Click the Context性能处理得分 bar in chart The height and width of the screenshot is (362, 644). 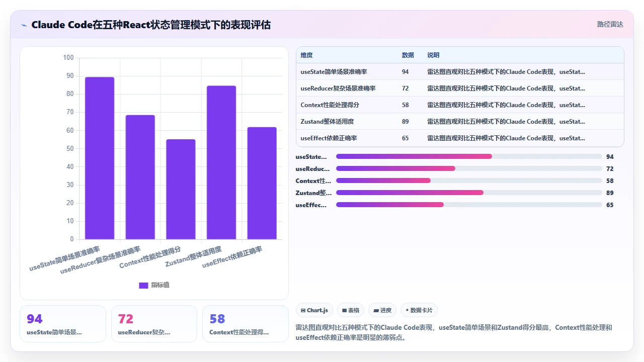(181, 189)
